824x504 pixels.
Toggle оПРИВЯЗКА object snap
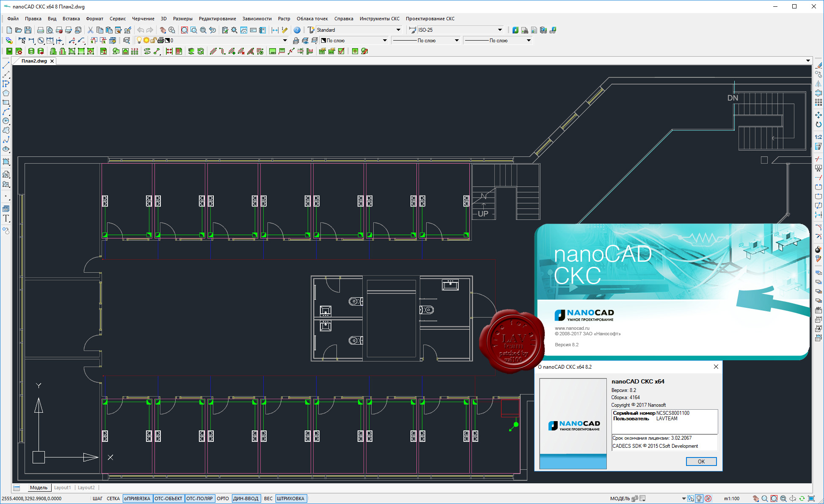pos(137,499)
